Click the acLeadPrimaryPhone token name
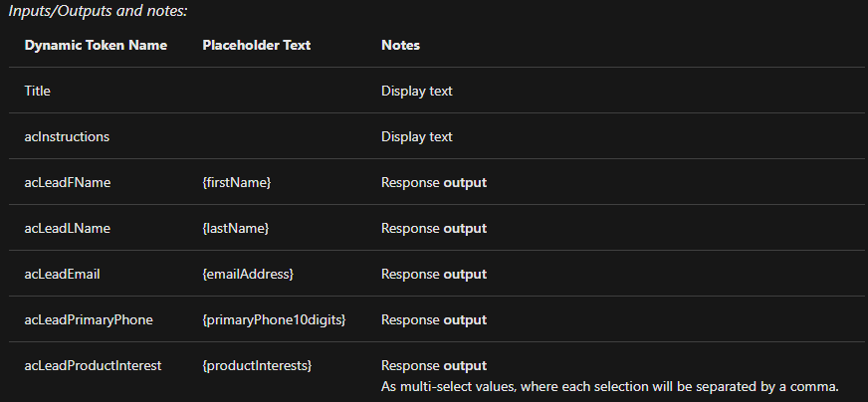 (x=89, y=320)
